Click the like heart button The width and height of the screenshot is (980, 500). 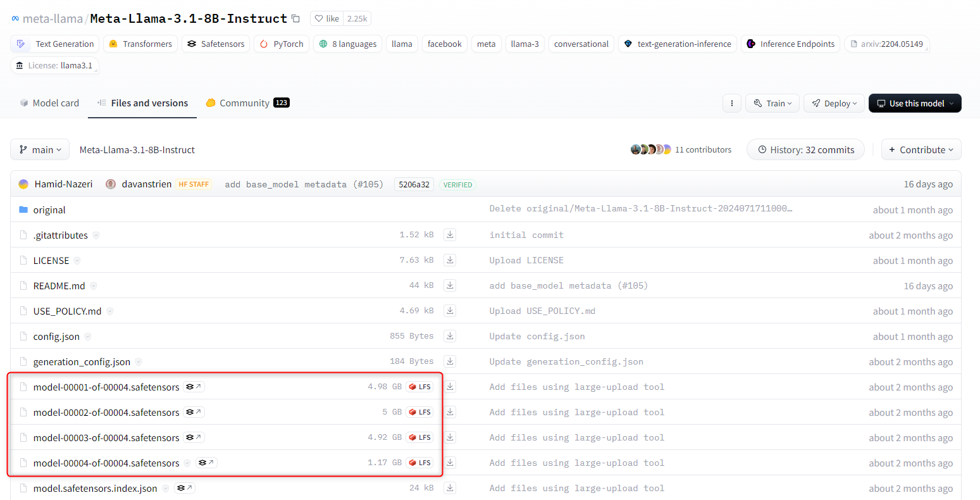click(327, 18)
